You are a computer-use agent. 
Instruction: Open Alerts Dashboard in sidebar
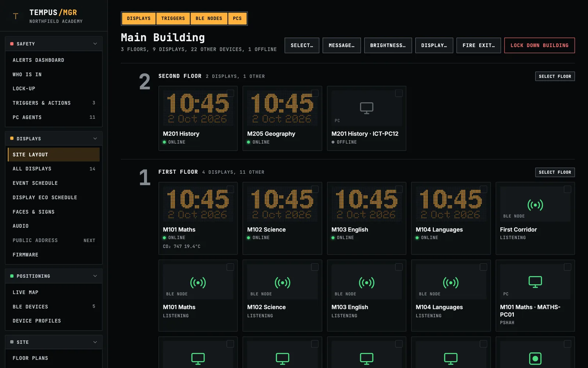[x=54, y=60]
